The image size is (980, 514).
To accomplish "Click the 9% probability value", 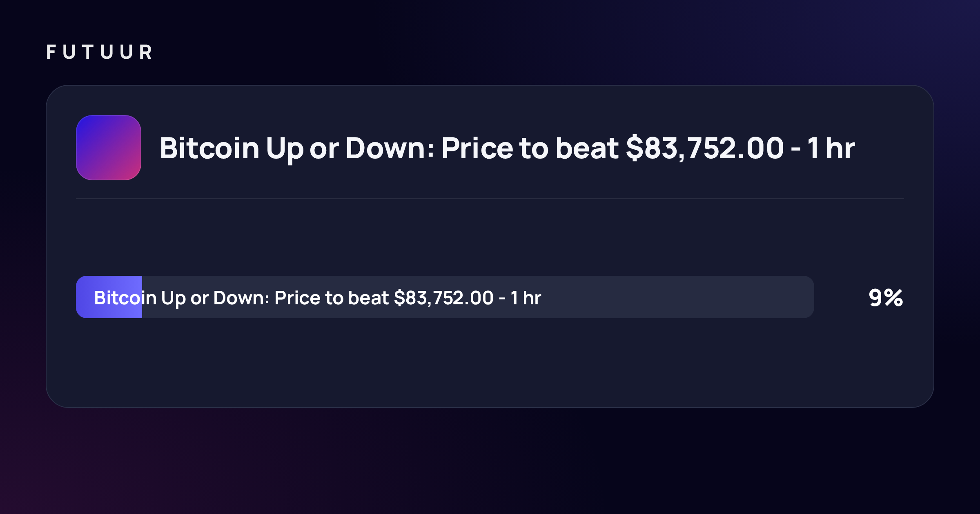I will (x=886, y=298).
